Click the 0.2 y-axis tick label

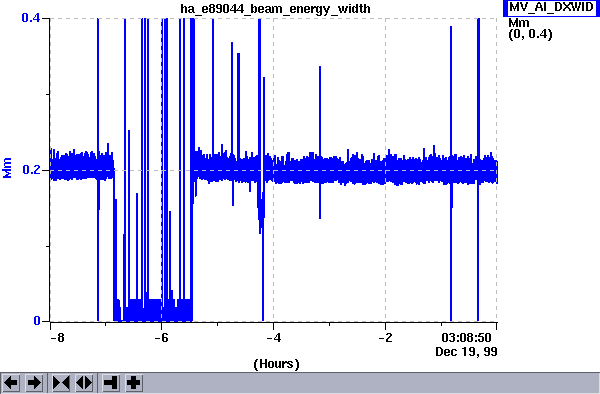(x=31, y=169)
